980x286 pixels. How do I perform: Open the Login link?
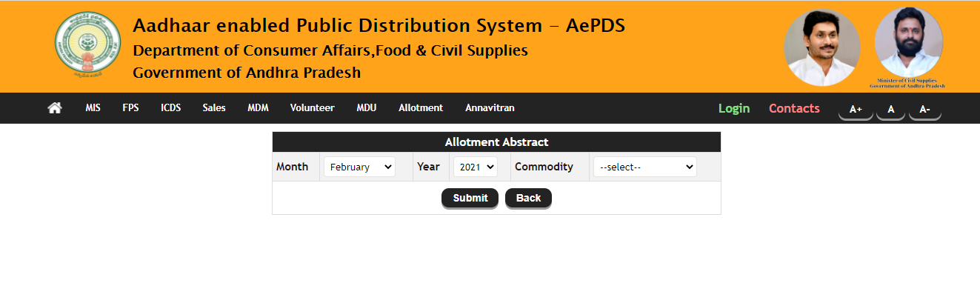click(734, 108)
